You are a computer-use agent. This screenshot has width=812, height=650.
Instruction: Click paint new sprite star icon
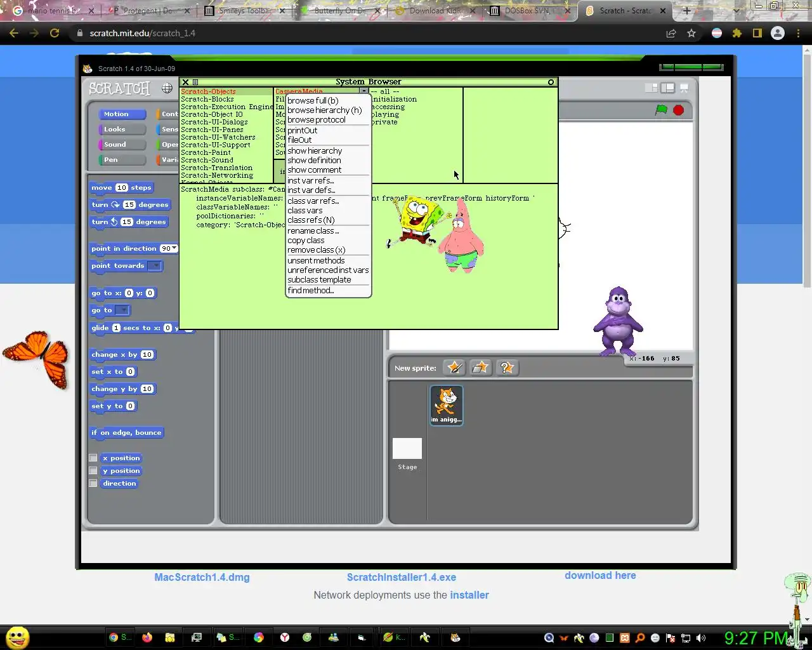coord(454,368)
